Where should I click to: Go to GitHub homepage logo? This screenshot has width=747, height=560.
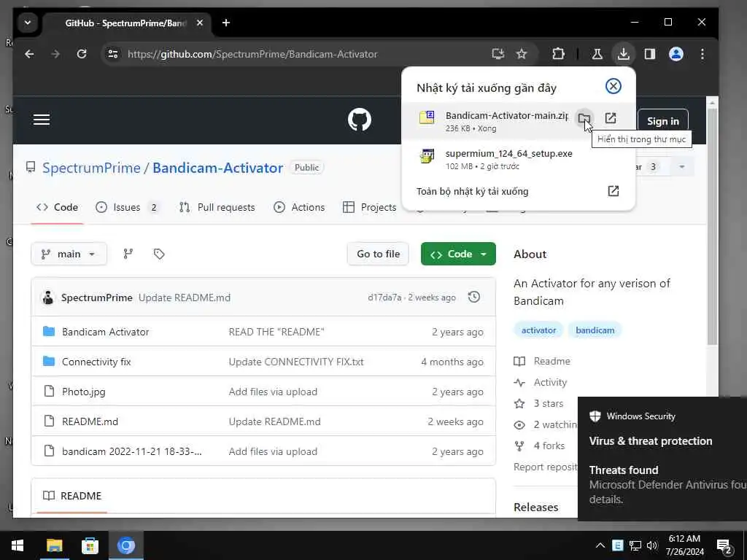tap(359, 120)
